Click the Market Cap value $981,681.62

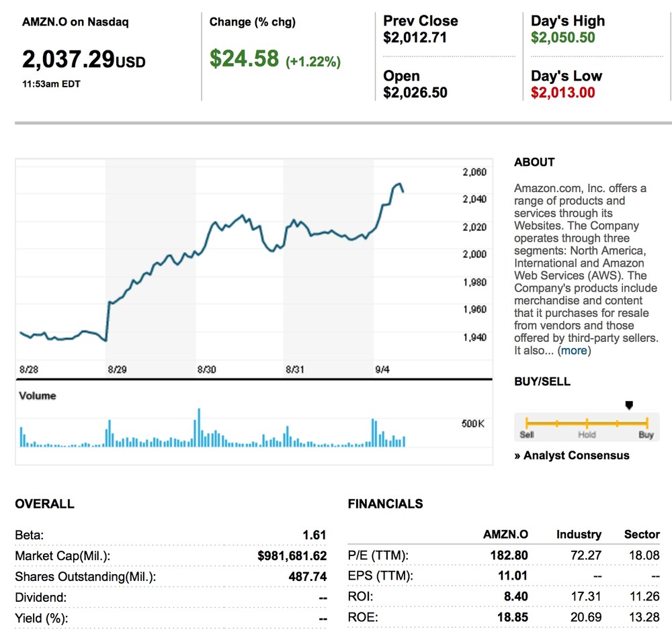click(292, 556)
